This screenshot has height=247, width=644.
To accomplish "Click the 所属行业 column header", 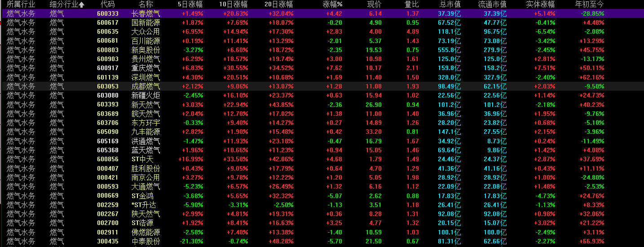I will (21, 4).
